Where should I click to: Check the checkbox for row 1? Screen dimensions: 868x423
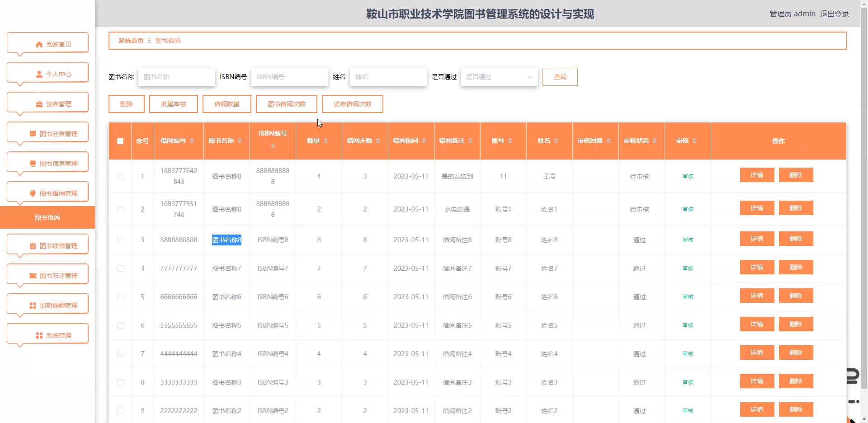[120, 176]
